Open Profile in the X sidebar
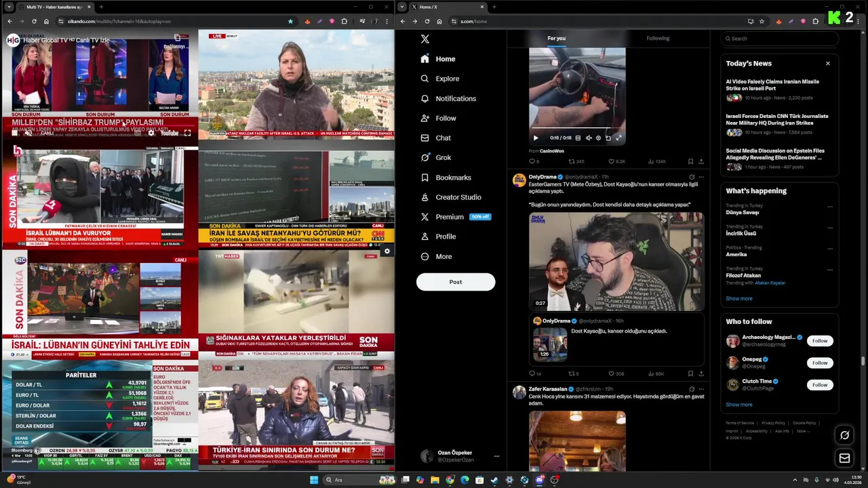Screen dimensions: 868x488 tap(438, 237)
